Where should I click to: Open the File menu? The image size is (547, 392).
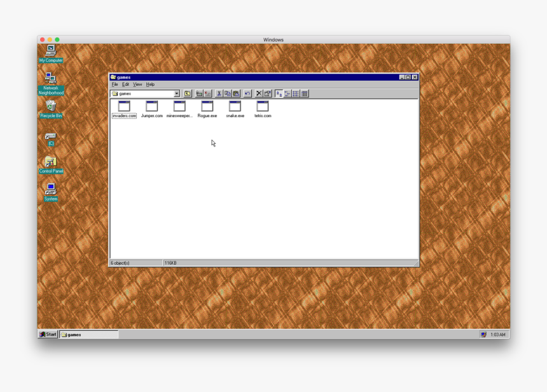tap(114, 85)
